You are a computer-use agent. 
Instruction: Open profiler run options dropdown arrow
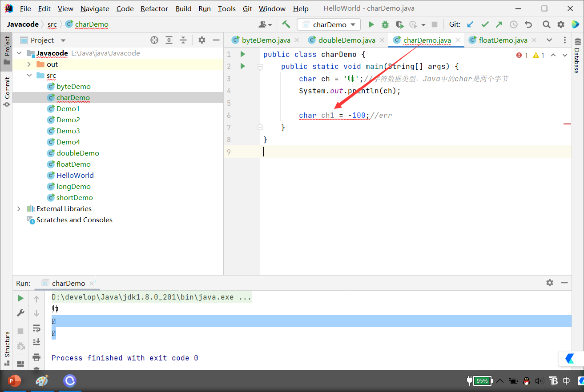tap(423, 25)
